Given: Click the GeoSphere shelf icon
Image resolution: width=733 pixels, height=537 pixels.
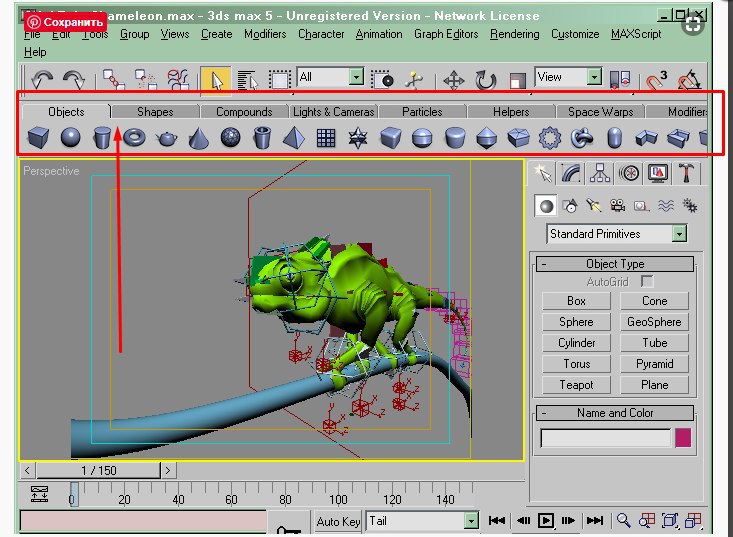Looking at the screenshot, I should coord(230,138).
